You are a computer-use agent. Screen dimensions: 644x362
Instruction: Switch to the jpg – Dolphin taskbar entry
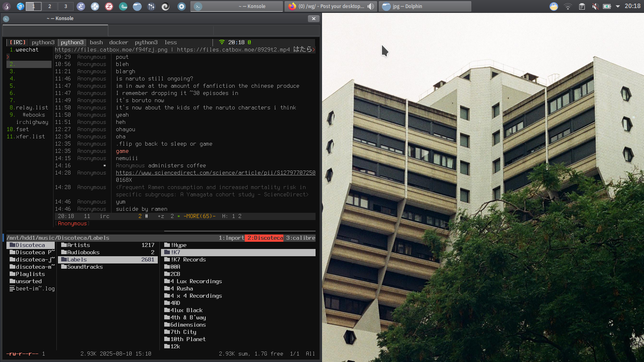(x=425, y=6)
